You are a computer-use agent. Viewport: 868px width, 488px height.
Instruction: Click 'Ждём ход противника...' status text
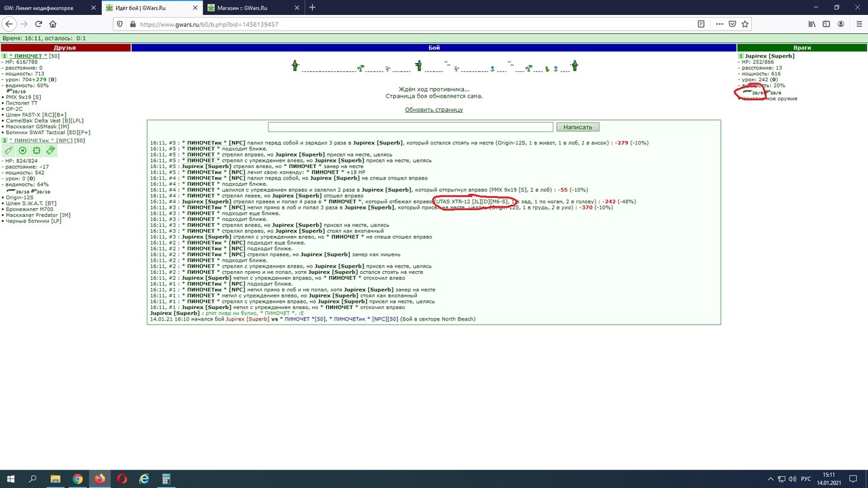(x=434, y=89)
